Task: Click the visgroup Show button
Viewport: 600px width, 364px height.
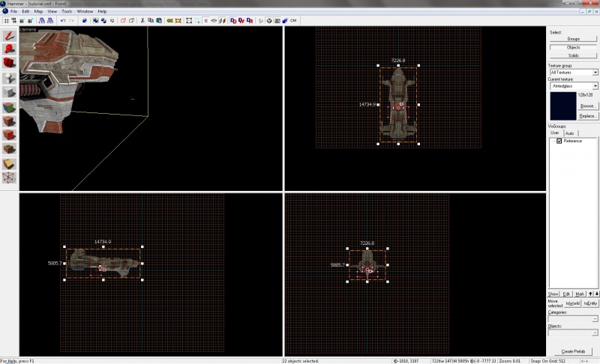Action: point(553,294)
